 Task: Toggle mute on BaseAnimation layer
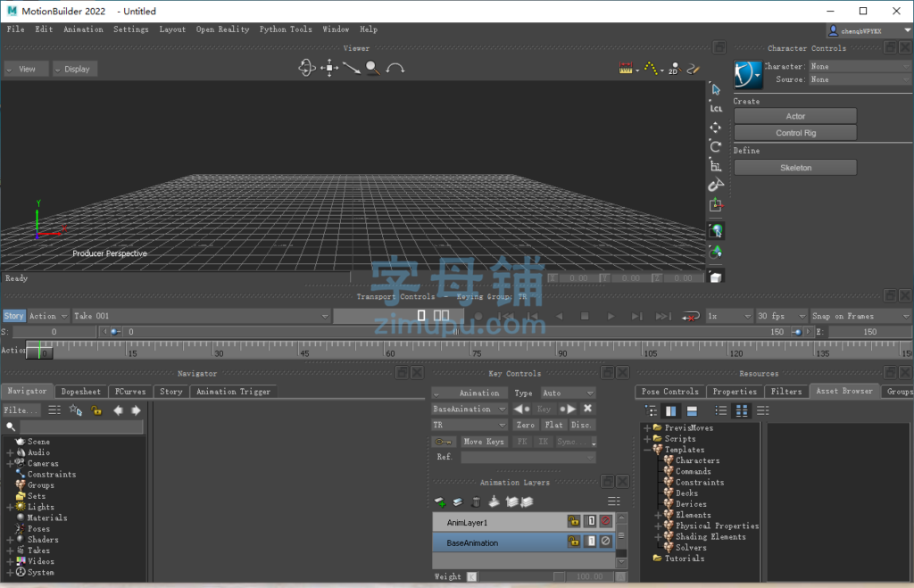606,542
